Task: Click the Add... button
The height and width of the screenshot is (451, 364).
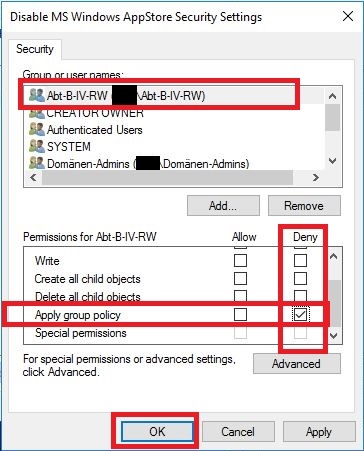Action: pyautogui.click(x=223, y=206)
